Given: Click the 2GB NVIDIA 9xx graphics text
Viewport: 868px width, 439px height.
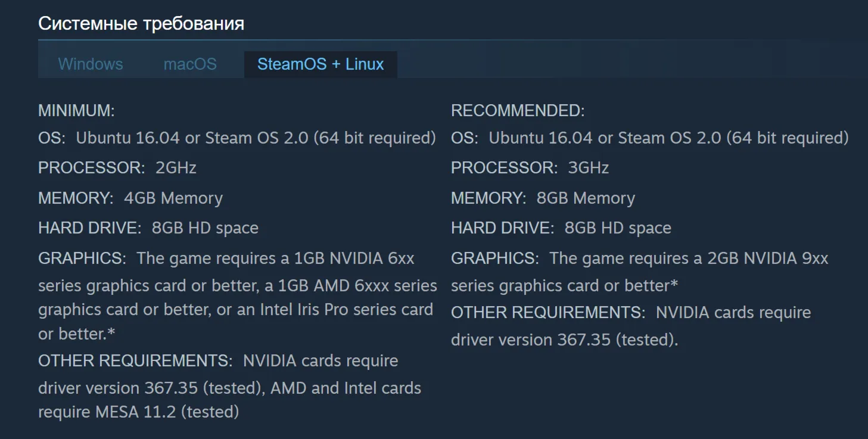Looking at the screenshot, I should [x=768, y=259].
